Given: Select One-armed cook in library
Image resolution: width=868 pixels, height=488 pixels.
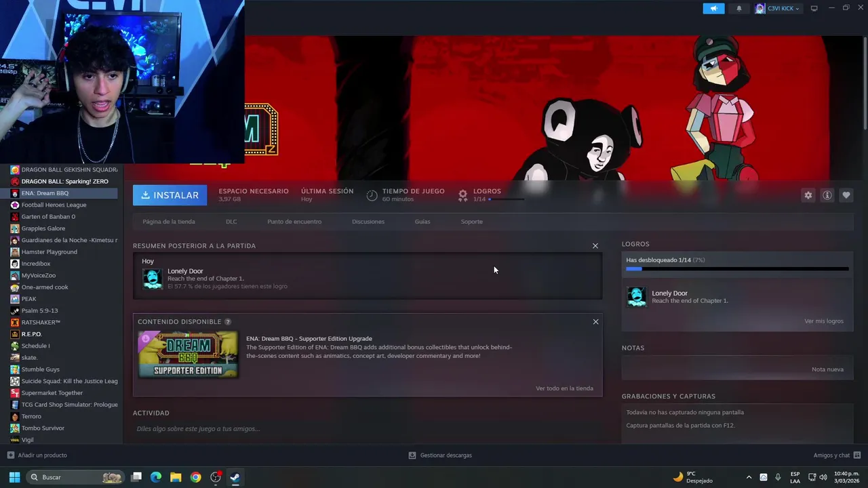Looking at the screenshot, I should coord(64,287).
